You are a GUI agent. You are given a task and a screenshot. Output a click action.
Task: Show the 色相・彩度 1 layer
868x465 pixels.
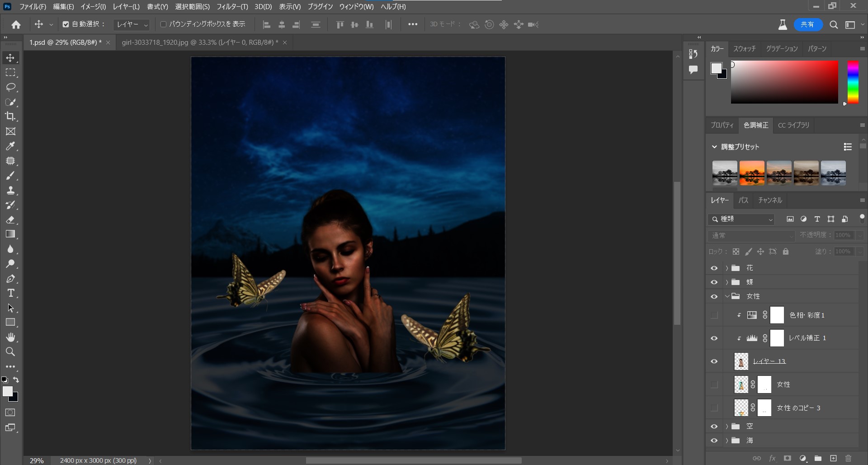pyautogui.click(x=714, y=315)
